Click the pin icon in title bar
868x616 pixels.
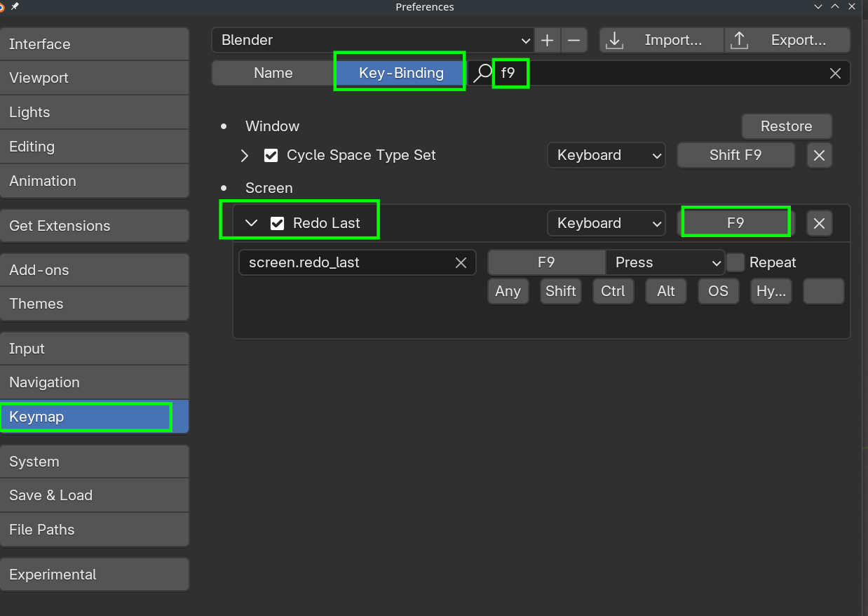coord(15,6)
